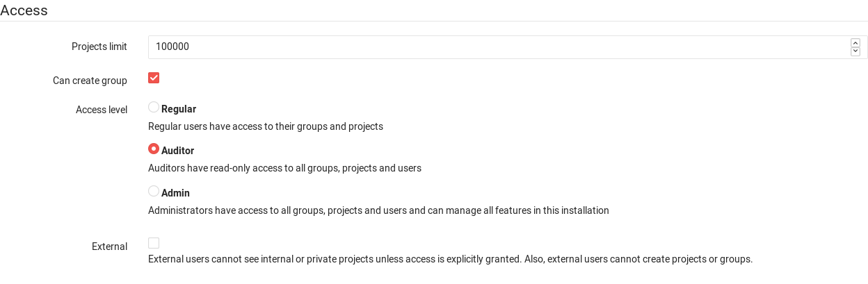Enable the External user checkbox

tap(154, 243)
